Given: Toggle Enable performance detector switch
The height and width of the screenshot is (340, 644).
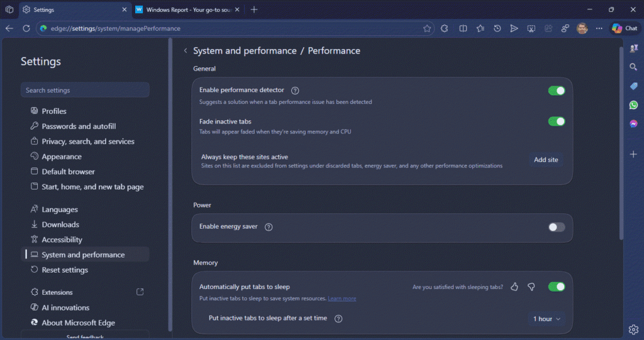Looking at the screenshot, I should pos(557,91).
